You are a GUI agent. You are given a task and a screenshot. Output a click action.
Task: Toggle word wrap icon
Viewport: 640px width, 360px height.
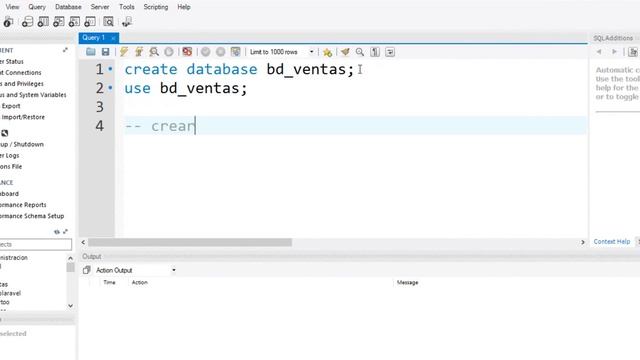tap(390, 52)
